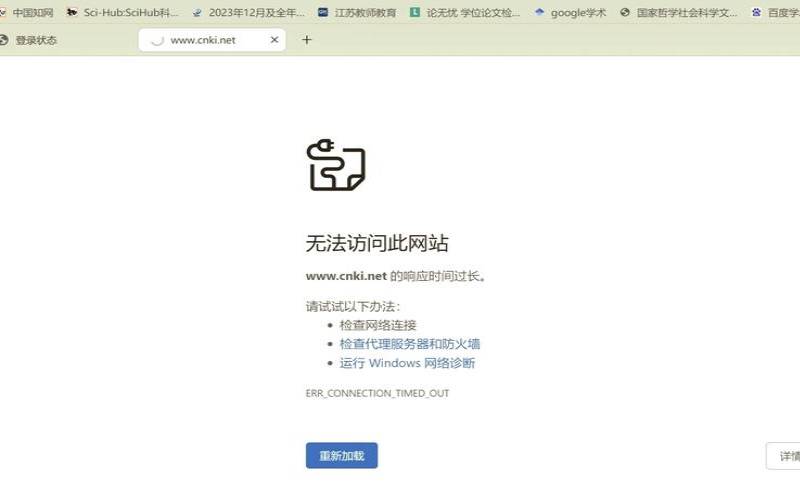Viewport: 800px width, 500px height.
Task: Close the www.cnki.net tab
Action: pos(274,39)
